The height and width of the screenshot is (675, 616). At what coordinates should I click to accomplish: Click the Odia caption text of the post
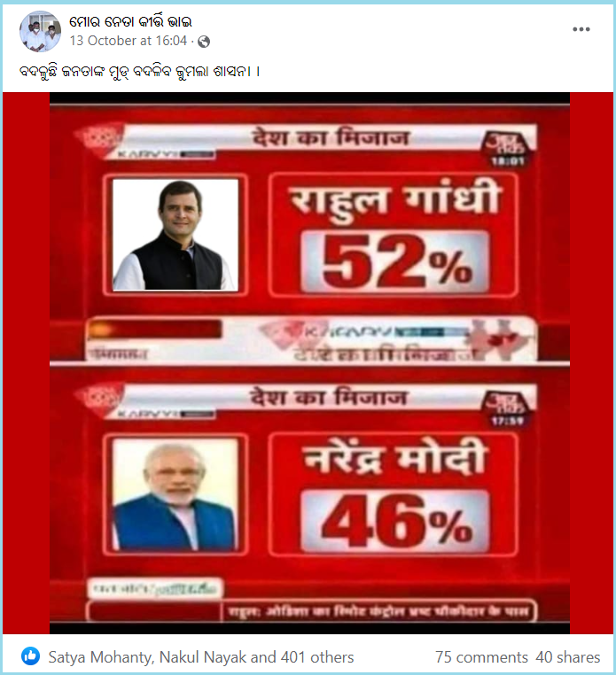[140, 71]
